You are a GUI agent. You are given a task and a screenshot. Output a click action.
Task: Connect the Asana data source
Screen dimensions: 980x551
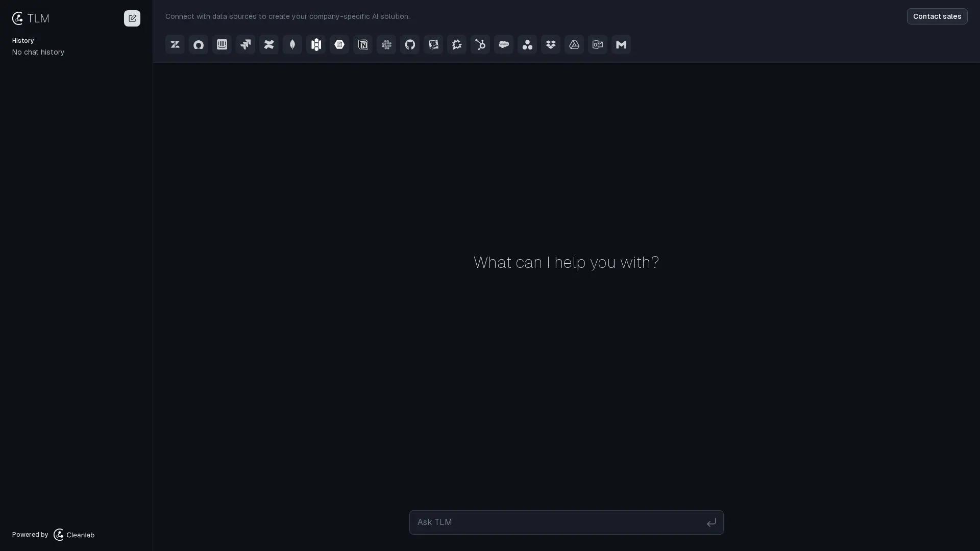coord(527,44)
